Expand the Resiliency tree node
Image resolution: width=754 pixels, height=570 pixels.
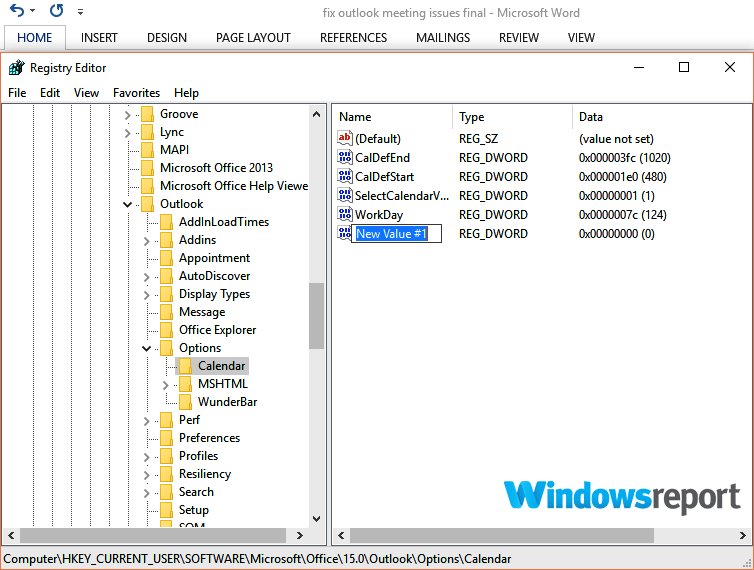click(x=147, y=475)
